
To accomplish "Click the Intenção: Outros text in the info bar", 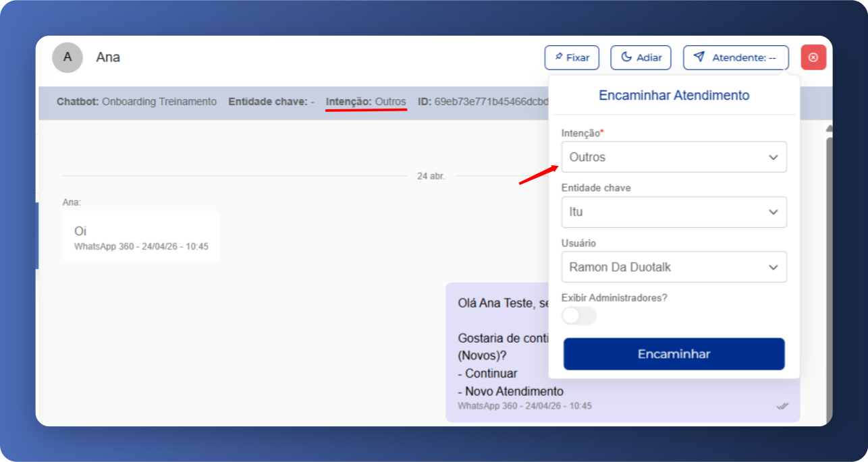I will click(x=366, y=102).
